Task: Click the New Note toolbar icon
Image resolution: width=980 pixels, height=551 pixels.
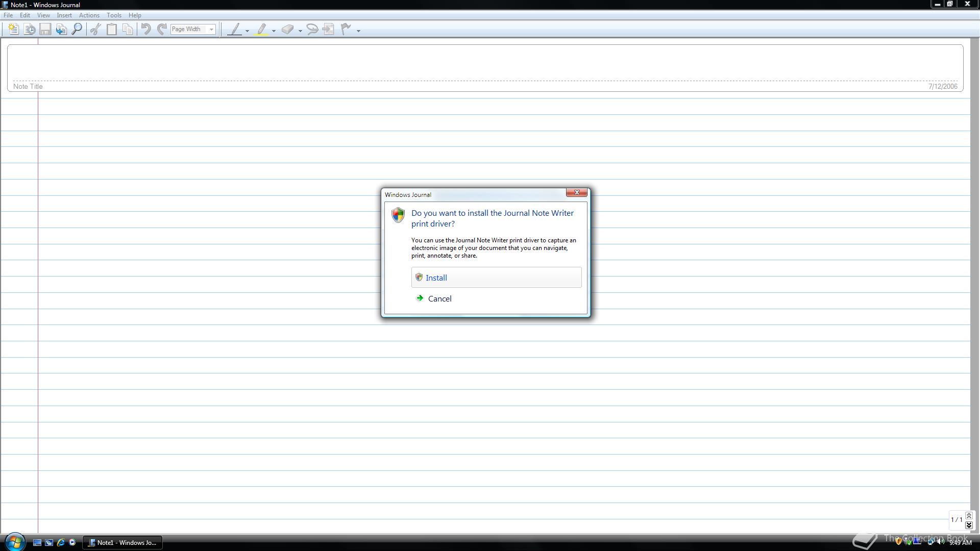Action: point(13,29)
